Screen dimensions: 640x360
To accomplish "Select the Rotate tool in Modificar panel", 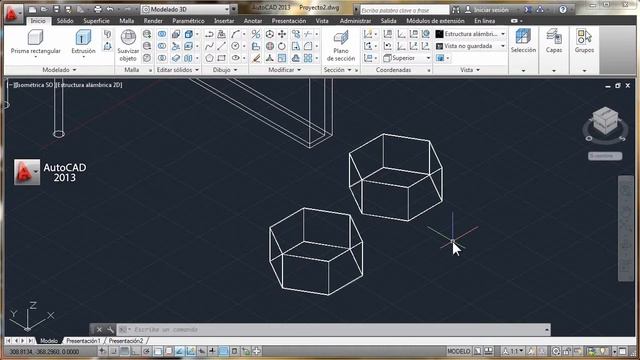I will click(x=282, y=46).
